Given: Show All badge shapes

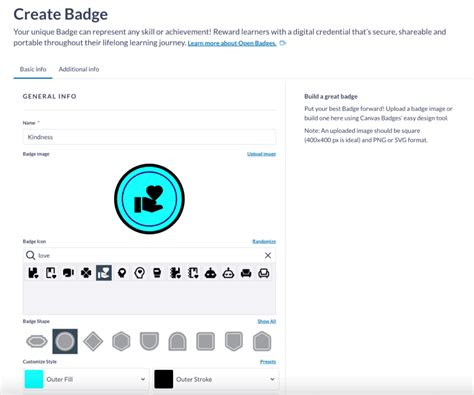Looking at the screenshot, I should (267, 321).
